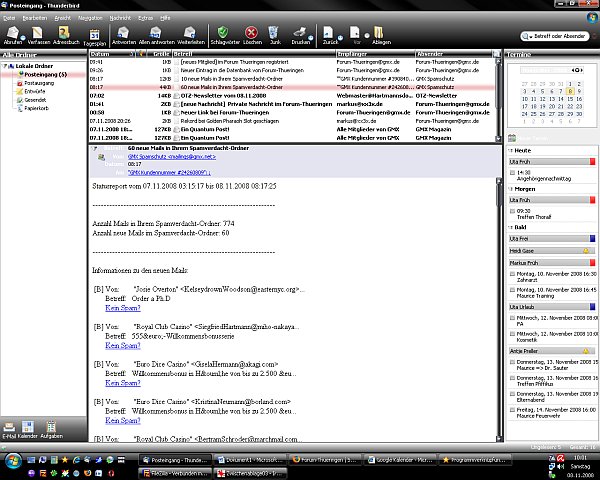Click the Abrufen get-mail icon
Image resolution: width=600 pixels, height=480 pixels.
(x=13, y=33)
